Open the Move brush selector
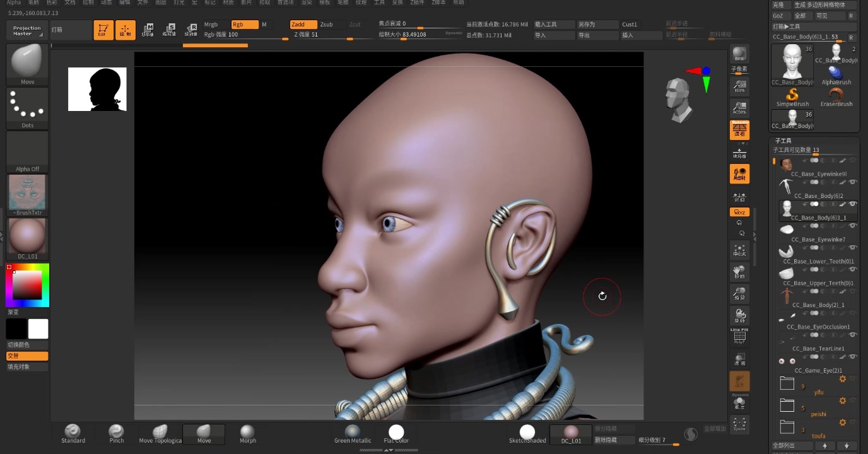The image size is (868, 454). tap(27, 65)
